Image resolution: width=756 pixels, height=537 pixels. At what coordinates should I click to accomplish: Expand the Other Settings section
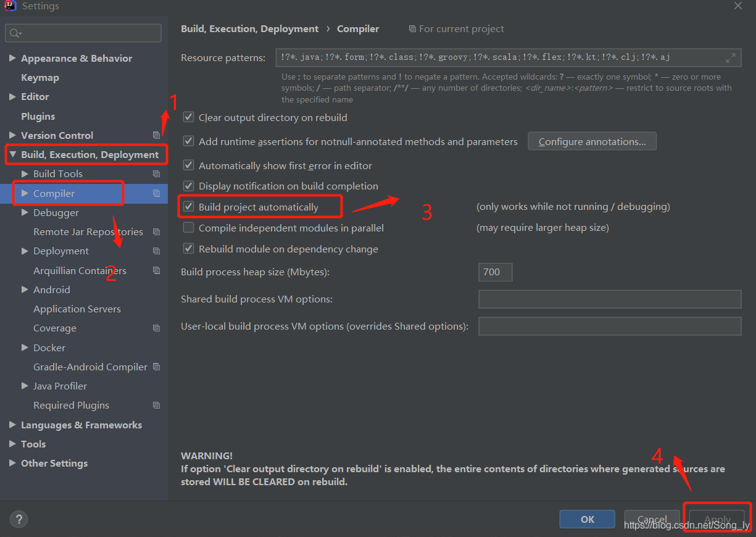click(12, 463)
